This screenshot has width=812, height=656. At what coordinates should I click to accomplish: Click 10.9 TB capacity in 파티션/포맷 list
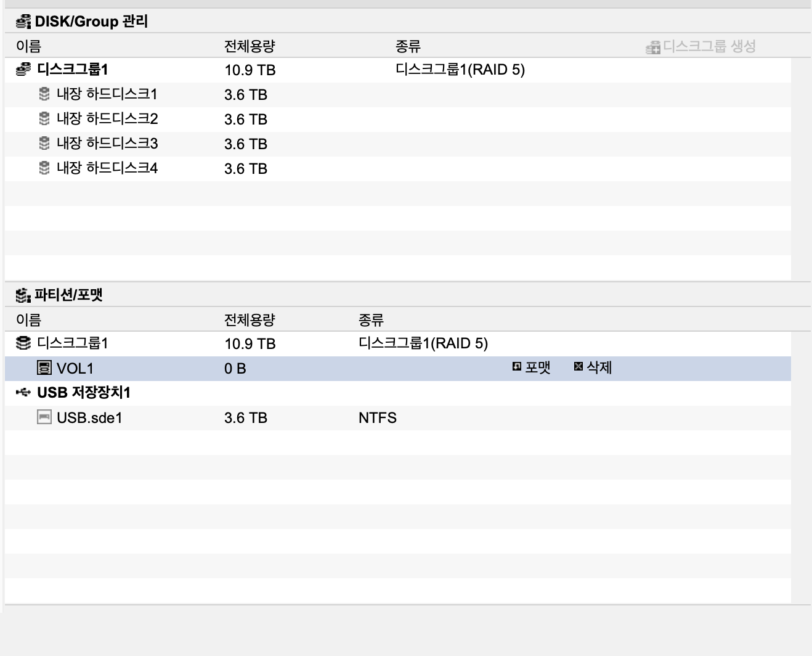point(250,344)
